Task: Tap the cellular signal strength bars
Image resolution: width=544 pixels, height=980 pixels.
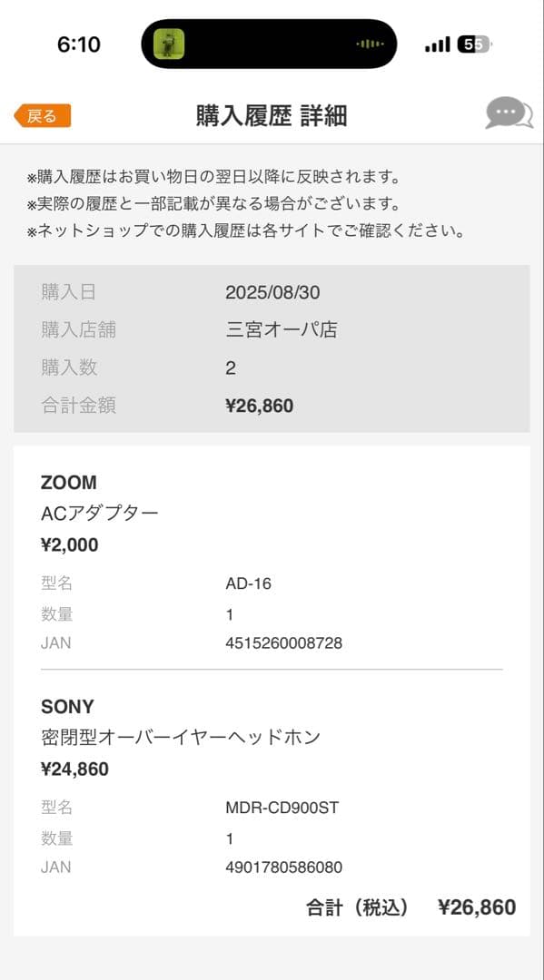Action: coord(437,43)
